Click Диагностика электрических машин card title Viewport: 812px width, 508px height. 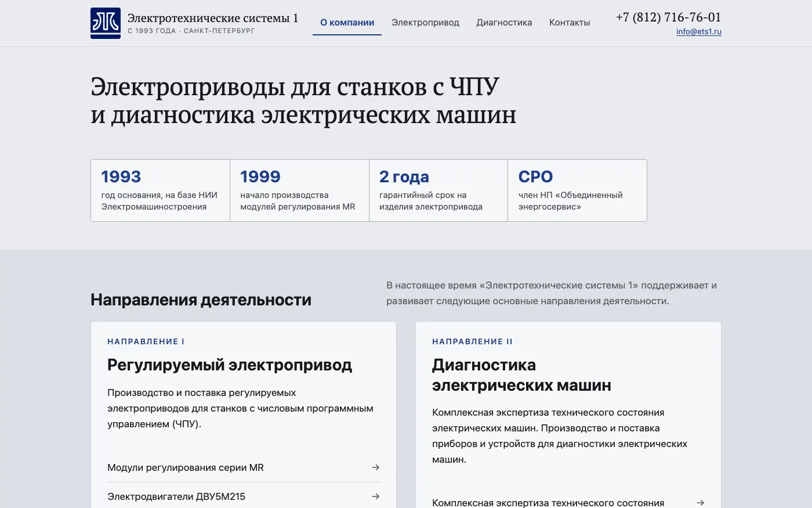click(521, 375)
